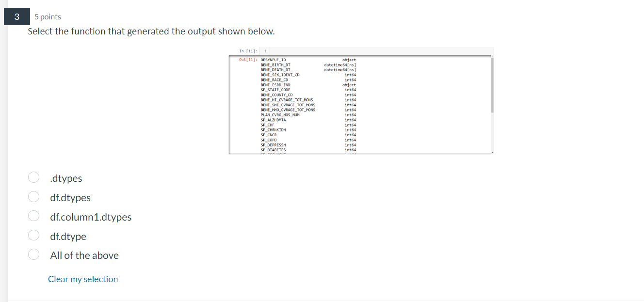Select the df.dtype answer option
The height and width of the screenshot is (302, 644).
pyautogui.click(x=33, y=235)
